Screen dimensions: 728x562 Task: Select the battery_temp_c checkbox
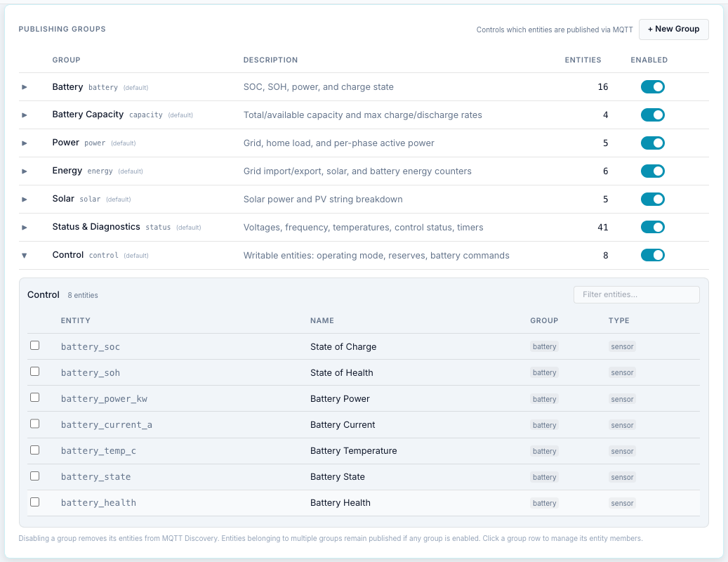coord(35,450)
